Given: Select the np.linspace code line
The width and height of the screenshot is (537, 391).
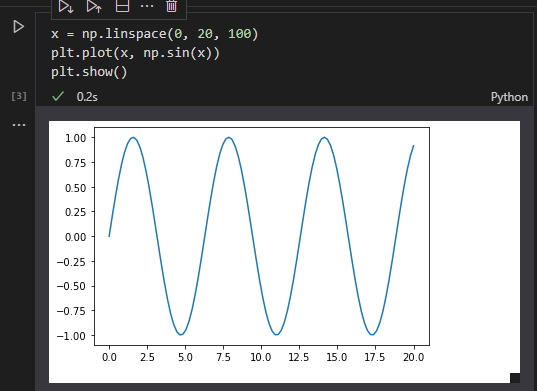Looking at the screenshot, I should click(x=154, y=34).
